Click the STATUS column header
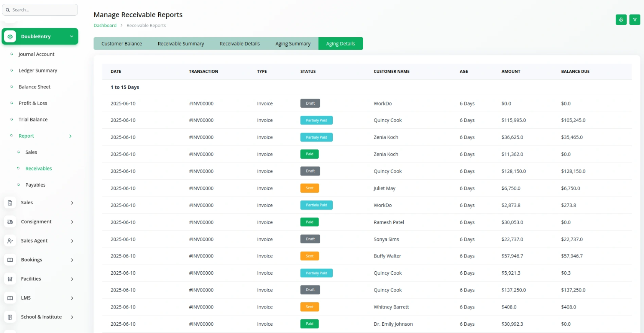The width and height of the screenshot is (644, 333). 308,72
